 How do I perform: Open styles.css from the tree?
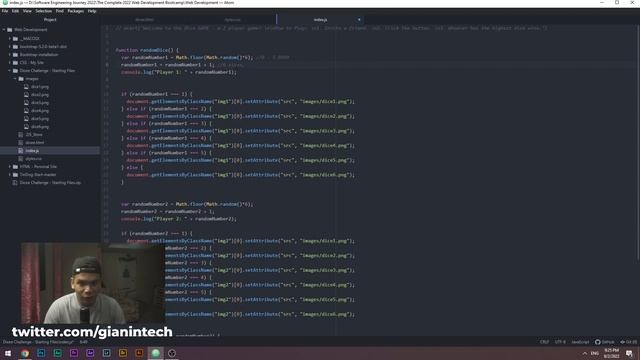point(33,159)
